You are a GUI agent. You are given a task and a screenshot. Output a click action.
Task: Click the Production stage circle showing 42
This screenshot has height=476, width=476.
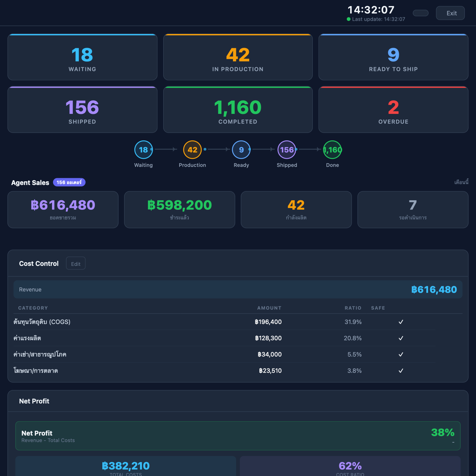[192, 150]
